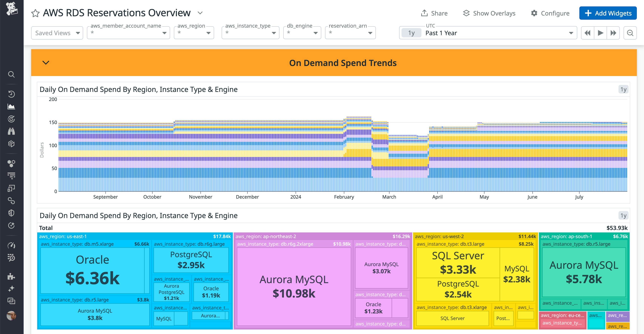Open the Saved Views menu
Screen dimensions: 644x334
point(57,33)
